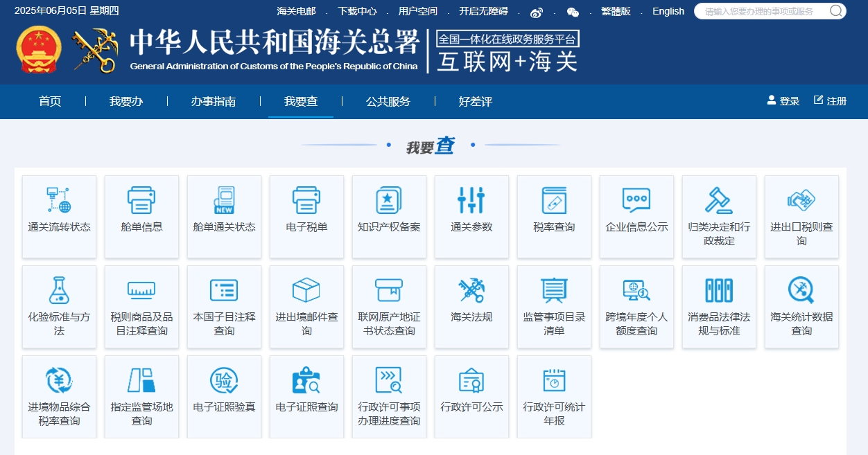Click the 税率查询 label text
Screen dimensions: 868x455
tap(554, 227)
